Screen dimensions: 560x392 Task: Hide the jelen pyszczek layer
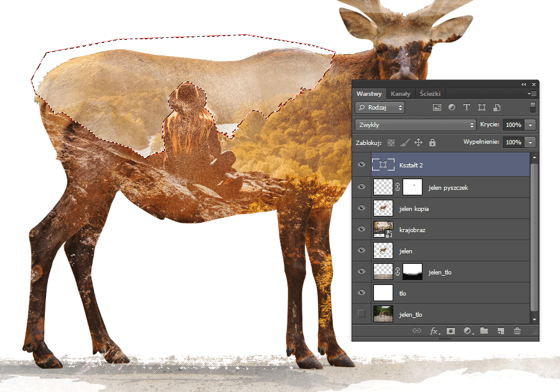[362, 187]
